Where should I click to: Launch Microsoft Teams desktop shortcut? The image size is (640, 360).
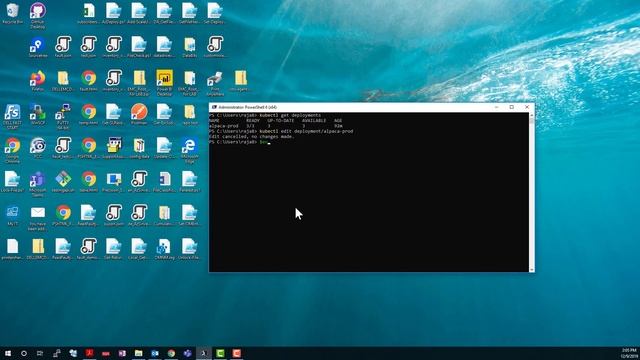(38, 184)
